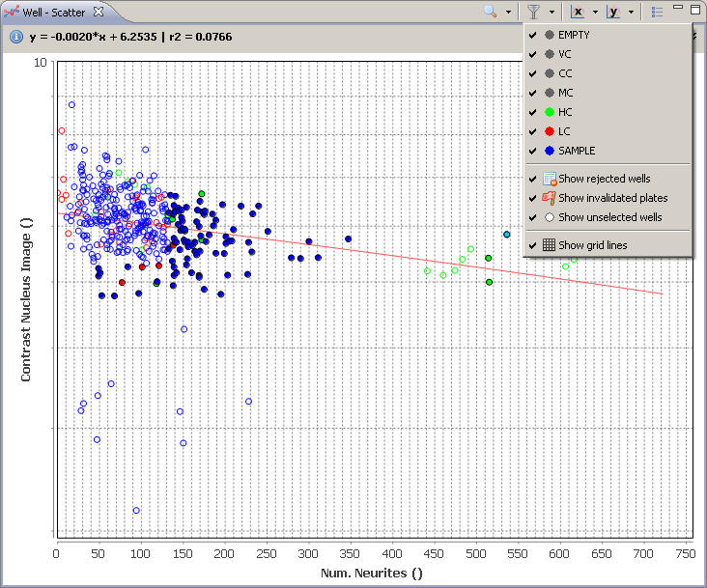Click the gray CC color dot

[x=550, y=73]
